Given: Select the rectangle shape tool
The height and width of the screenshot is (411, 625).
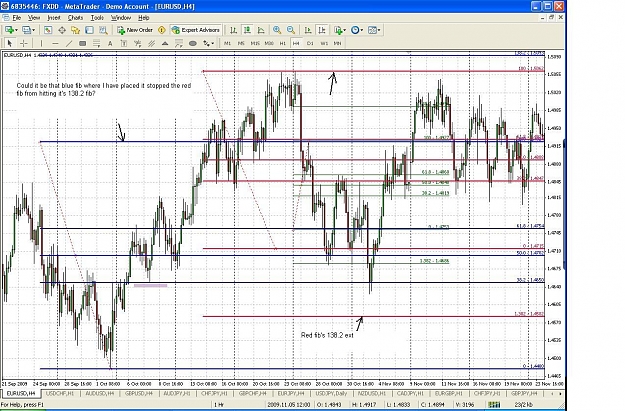Looking at the screenshot, I should [83, 43].
